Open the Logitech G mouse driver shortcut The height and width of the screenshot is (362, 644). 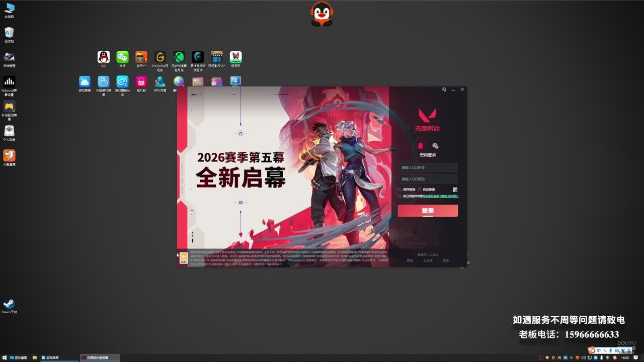pyautogui.click(x=198, y=61)
